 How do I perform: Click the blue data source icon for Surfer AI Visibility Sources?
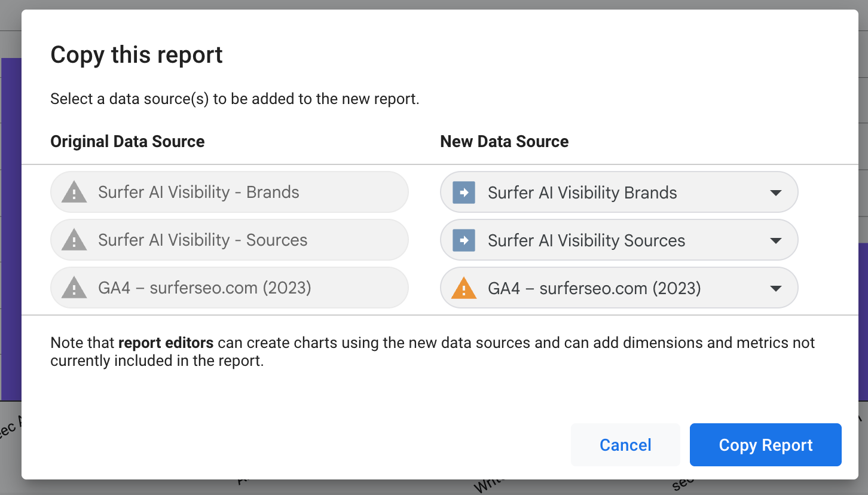click(464, 240)
